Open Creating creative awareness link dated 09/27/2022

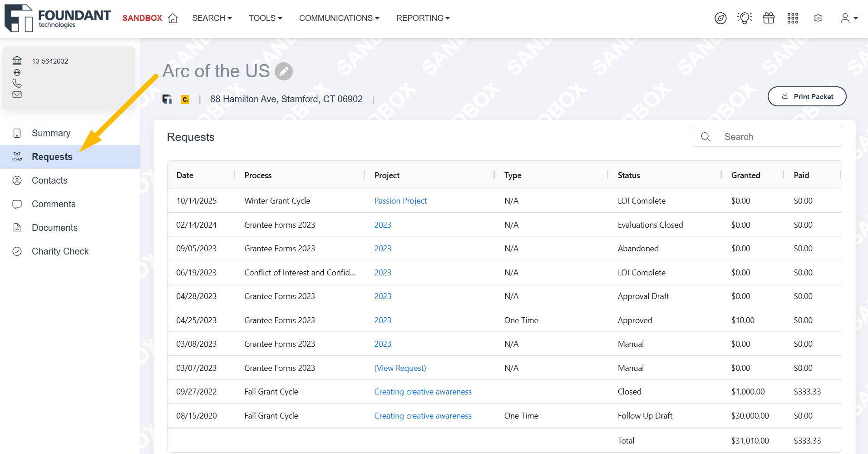423,392
